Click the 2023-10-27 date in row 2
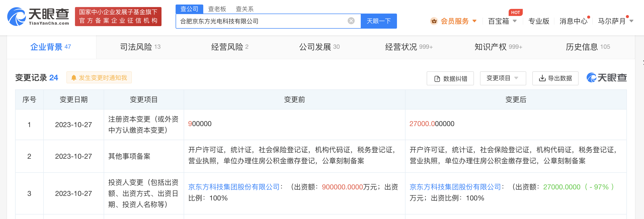The height and width of the screenshot is (219, 644). (x=73, y=156)
